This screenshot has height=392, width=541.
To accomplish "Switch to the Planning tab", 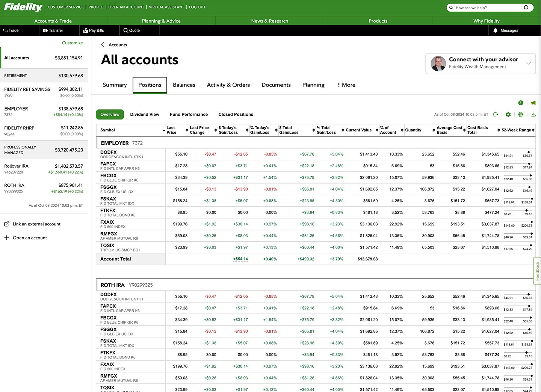I will 313,85.
